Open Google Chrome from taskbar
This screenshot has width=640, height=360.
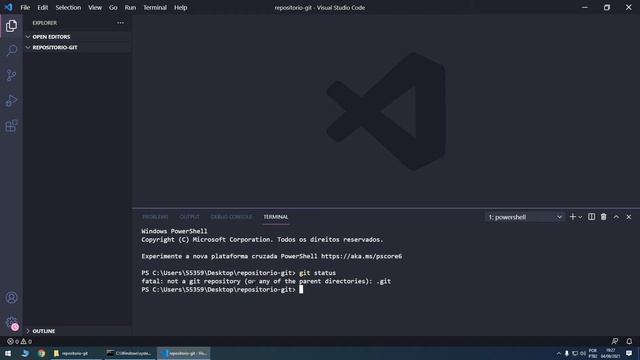41,353
